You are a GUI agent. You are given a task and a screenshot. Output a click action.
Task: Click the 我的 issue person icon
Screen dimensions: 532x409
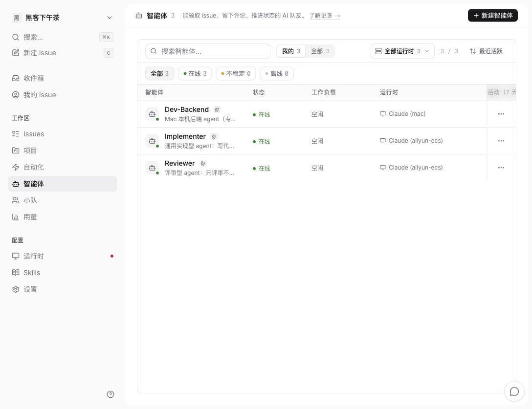click(16, 95)
